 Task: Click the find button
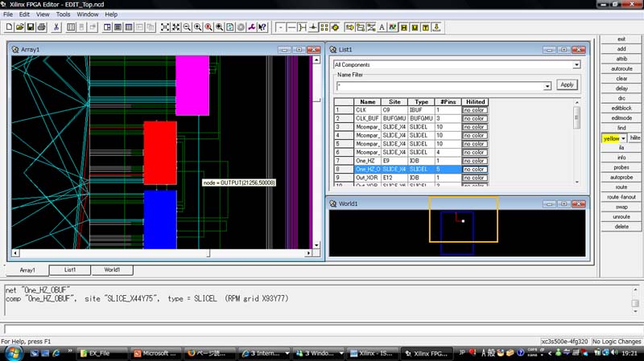click(621, 128)
